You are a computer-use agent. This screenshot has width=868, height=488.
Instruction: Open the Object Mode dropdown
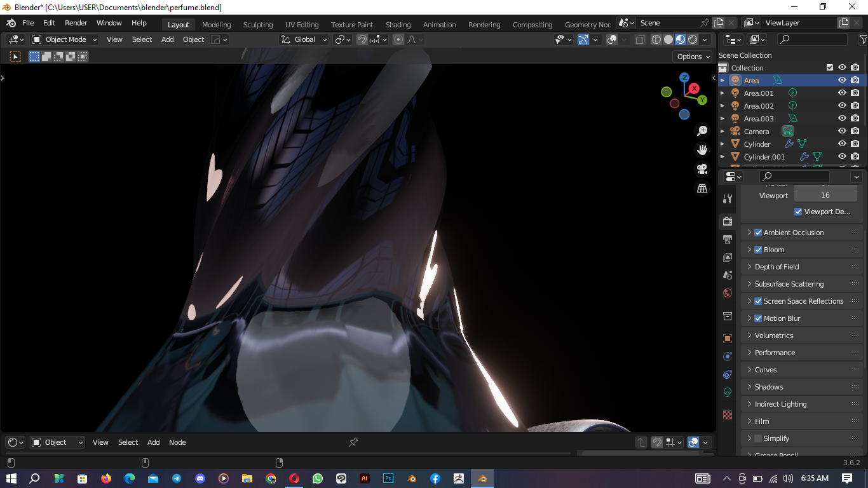tap(65, 39)
